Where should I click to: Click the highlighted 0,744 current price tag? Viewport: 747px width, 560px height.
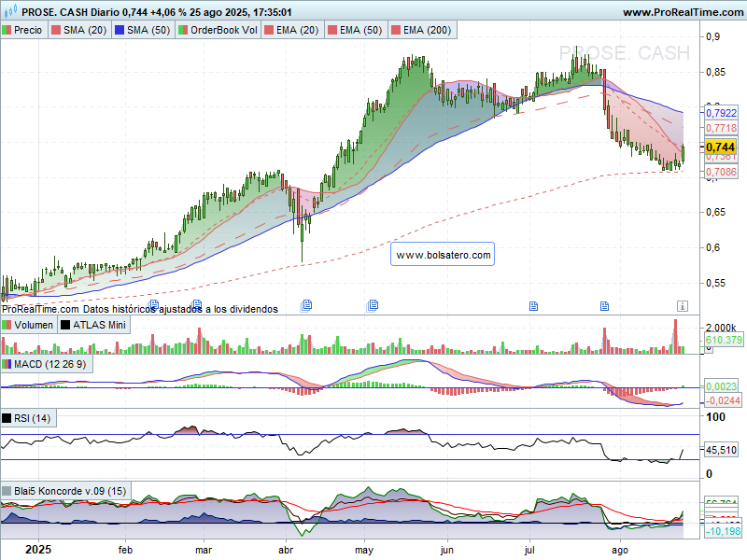pyautogui.click(x=720, y=147)
